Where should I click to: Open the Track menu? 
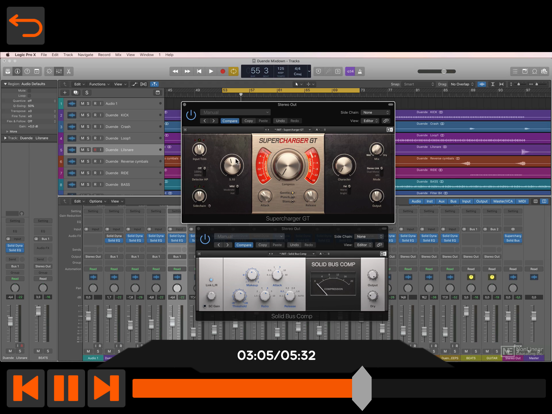[68, 55]
